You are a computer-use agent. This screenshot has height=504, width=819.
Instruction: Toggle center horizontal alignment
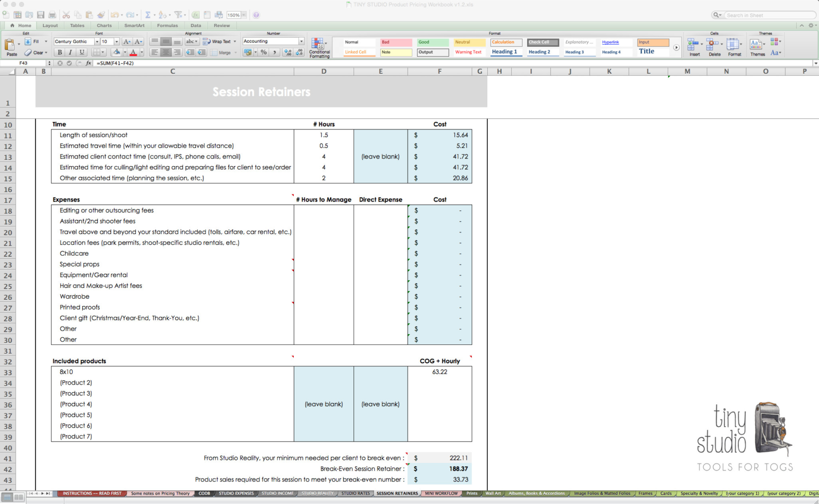(x=166, y=52)
